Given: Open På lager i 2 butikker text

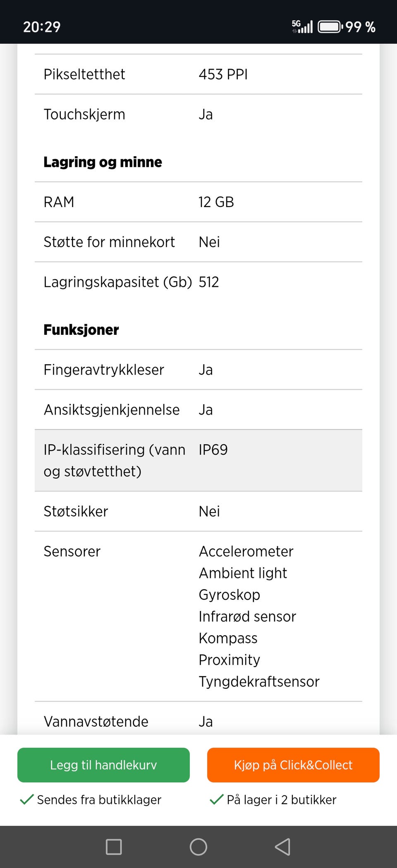Looking at the screenshot, I should click(281, 800).
